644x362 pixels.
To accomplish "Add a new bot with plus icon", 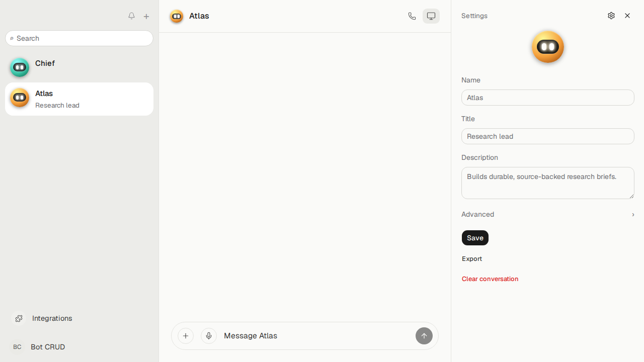I will point(146,16).
